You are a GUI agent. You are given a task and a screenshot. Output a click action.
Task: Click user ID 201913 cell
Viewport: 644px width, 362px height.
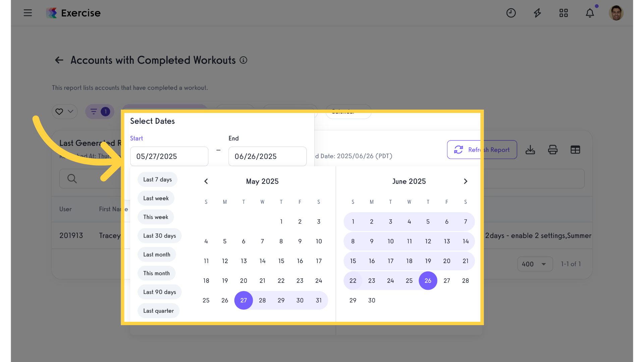(x=71, y=236)
